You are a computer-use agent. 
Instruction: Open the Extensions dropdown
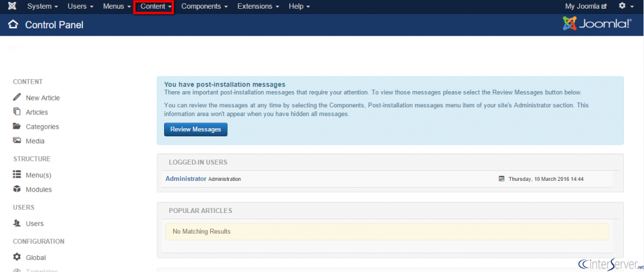(x=258, y=6)
